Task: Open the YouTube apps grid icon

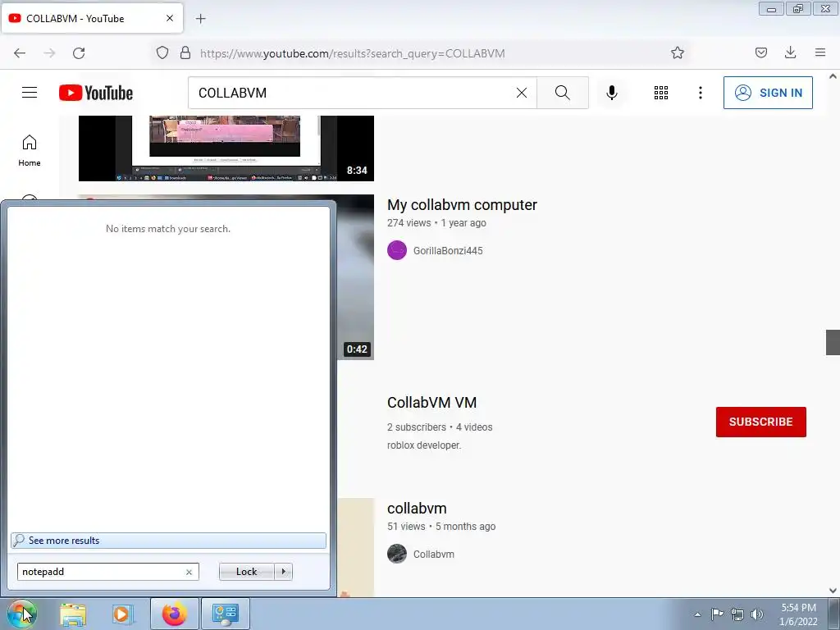Action: coord(661,93)
